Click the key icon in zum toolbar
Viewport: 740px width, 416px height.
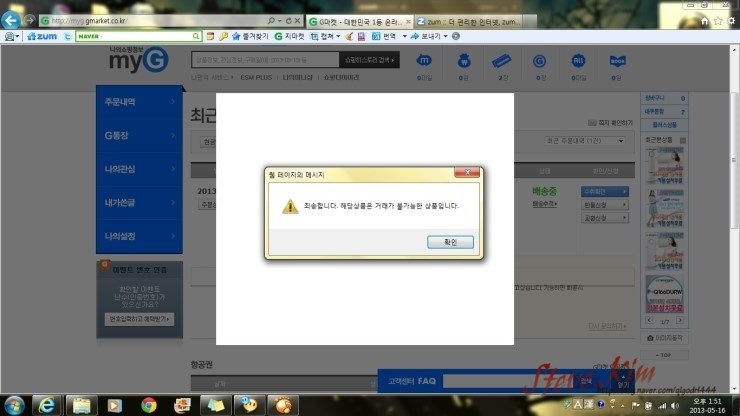coord(223,36)
